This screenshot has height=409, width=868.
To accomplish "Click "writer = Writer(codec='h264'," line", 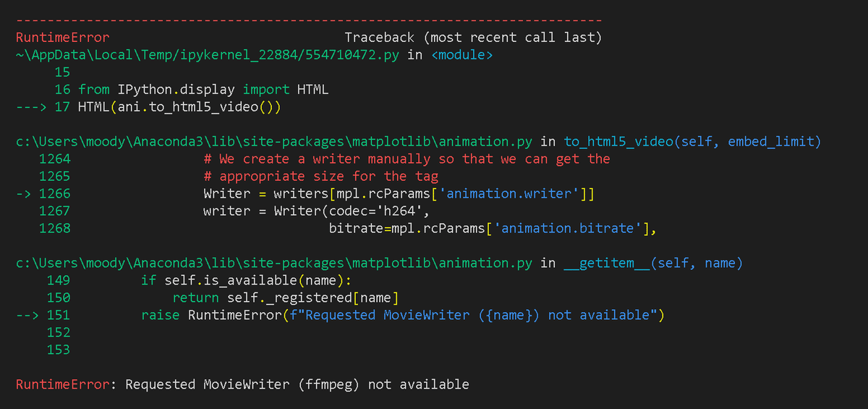I will pos(316,211).
